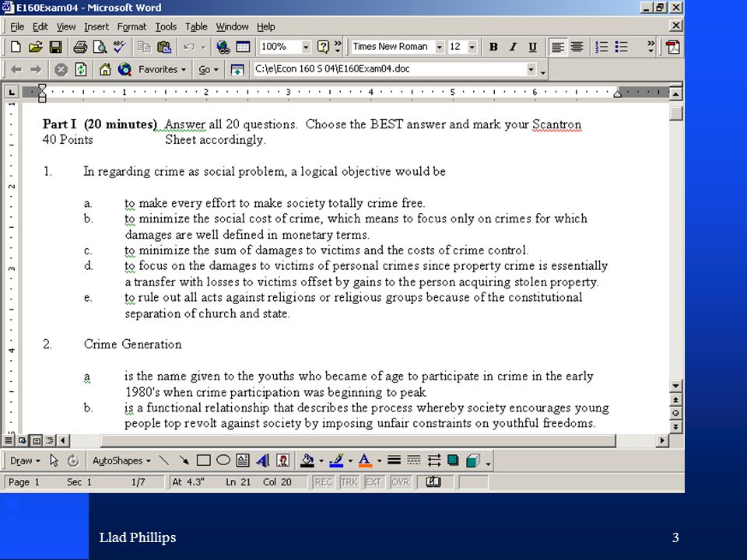Expand the Favorites dropdown menu

click(x=162, y=69)
